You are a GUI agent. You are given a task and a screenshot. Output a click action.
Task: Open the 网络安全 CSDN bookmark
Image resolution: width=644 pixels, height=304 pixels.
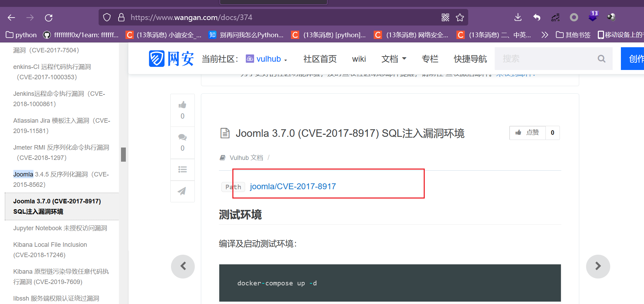pos(411,35)
